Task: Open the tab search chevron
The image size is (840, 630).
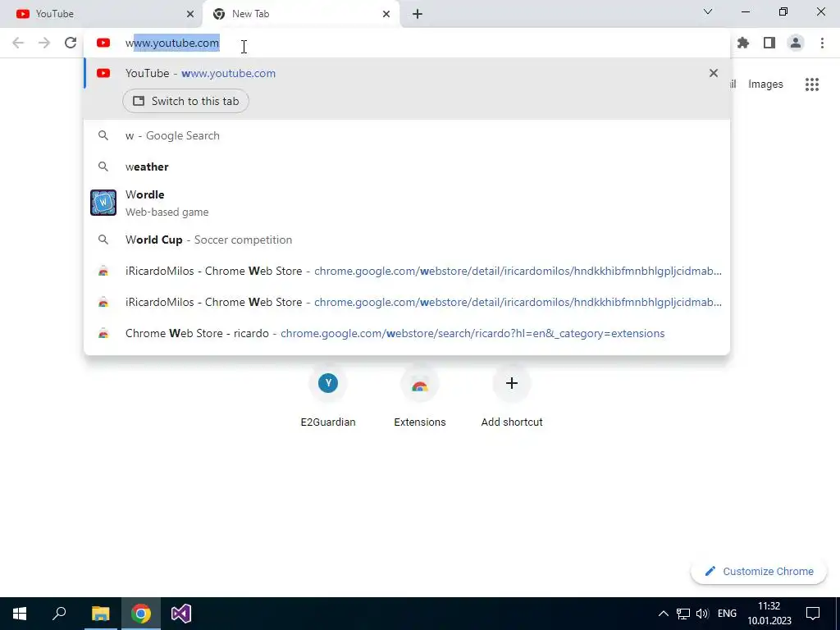Action: coord(708,11)
